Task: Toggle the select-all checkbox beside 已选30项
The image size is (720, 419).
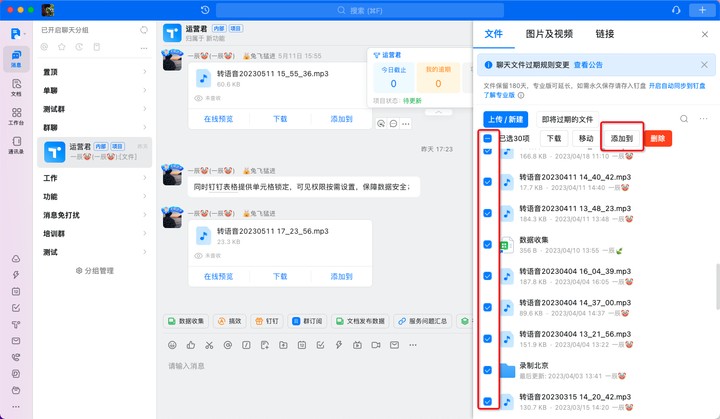Action: click(488, 138)
